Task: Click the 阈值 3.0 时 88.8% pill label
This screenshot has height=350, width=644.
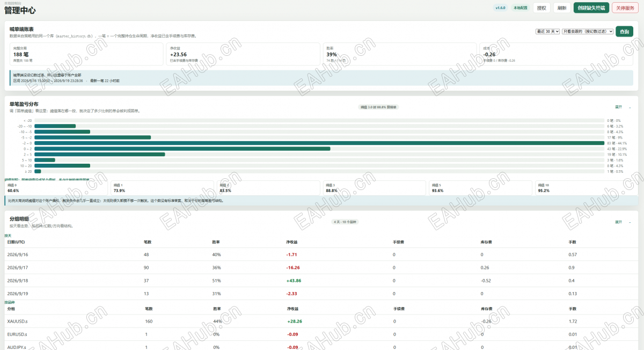Action: (379, 107)
